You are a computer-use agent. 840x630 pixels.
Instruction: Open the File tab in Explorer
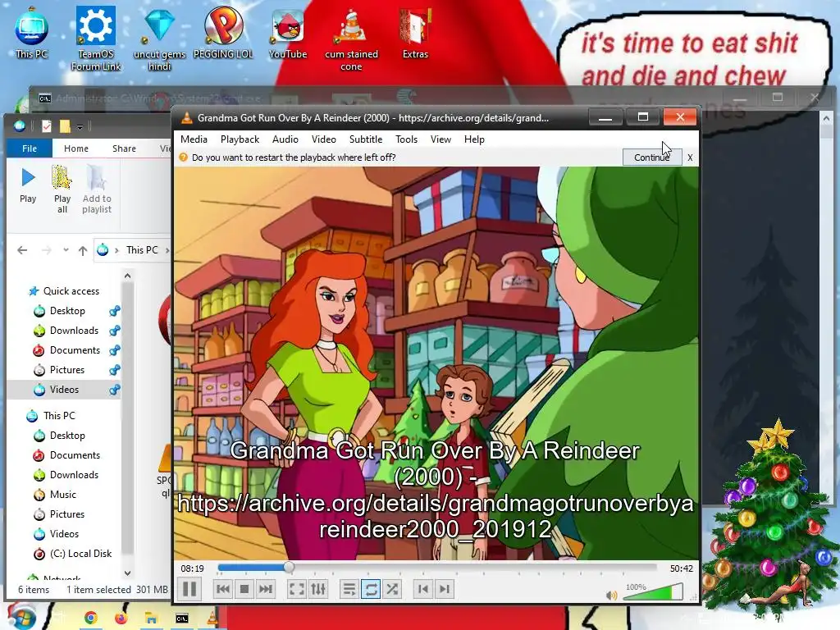click(x=30, y=148)
